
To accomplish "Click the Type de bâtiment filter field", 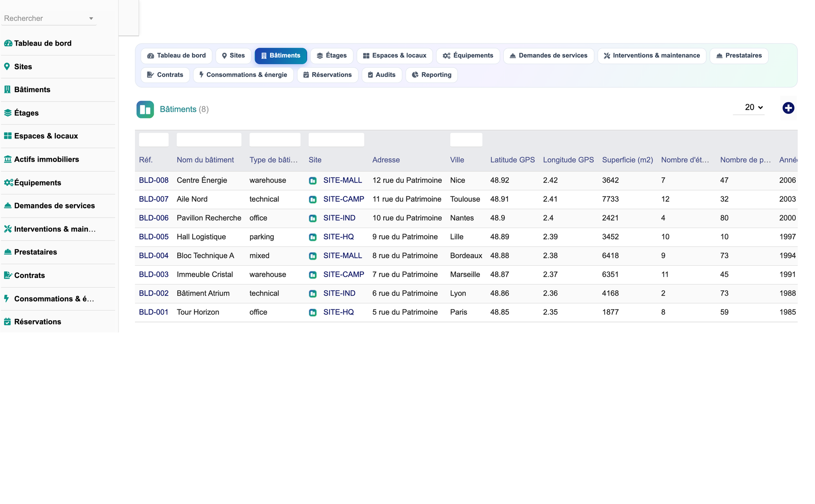I will coord(275,140).
